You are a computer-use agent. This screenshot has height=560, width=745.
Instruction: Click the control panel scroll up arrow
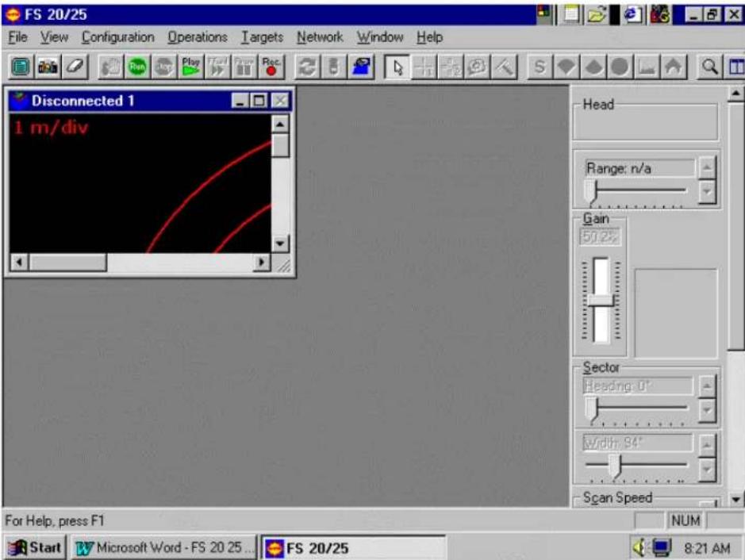(735, 93)
